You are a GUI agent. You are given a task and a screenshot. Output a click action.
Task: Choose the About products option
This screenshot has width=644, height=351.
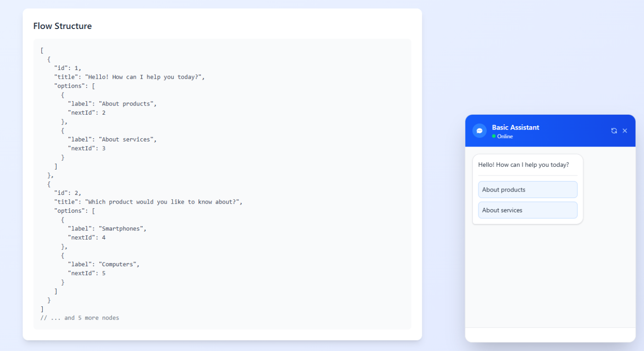coord(528,190)
